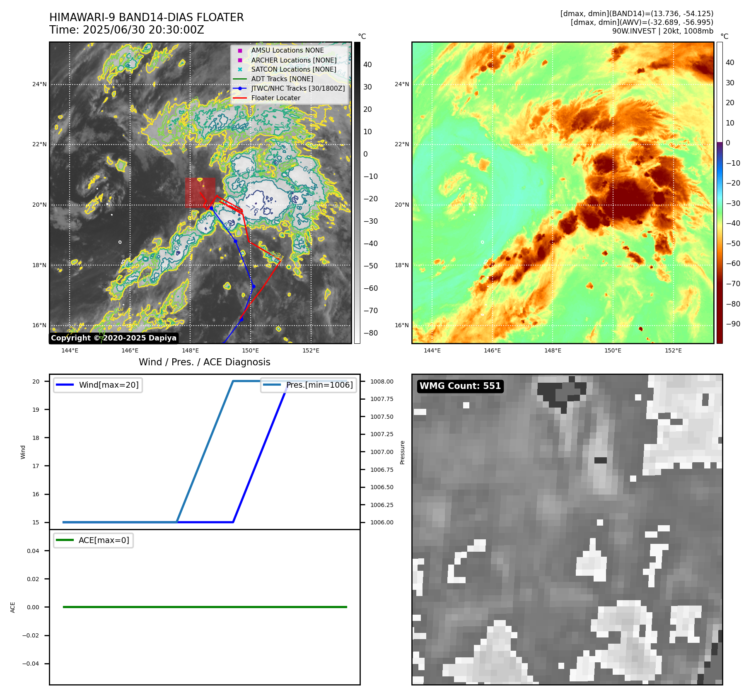The image size is (751, 700).
Task: Click the AWV dmax, dmin readout
Action: [x=642, y=22]
